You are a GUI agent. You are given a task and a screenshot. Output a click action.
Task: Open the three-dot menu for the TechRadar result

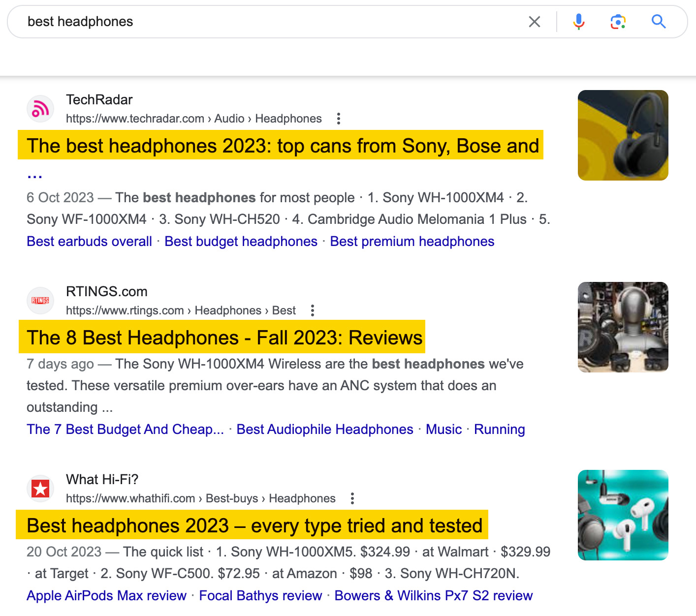pyautogui.click(x=339, y=118)
